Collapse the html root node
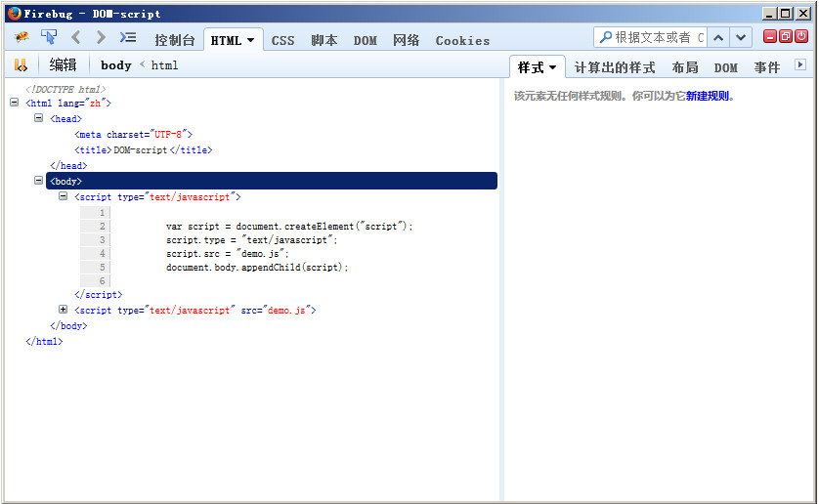Image resolution: width=819 pixels, height=504 pixels. [14, 103]
